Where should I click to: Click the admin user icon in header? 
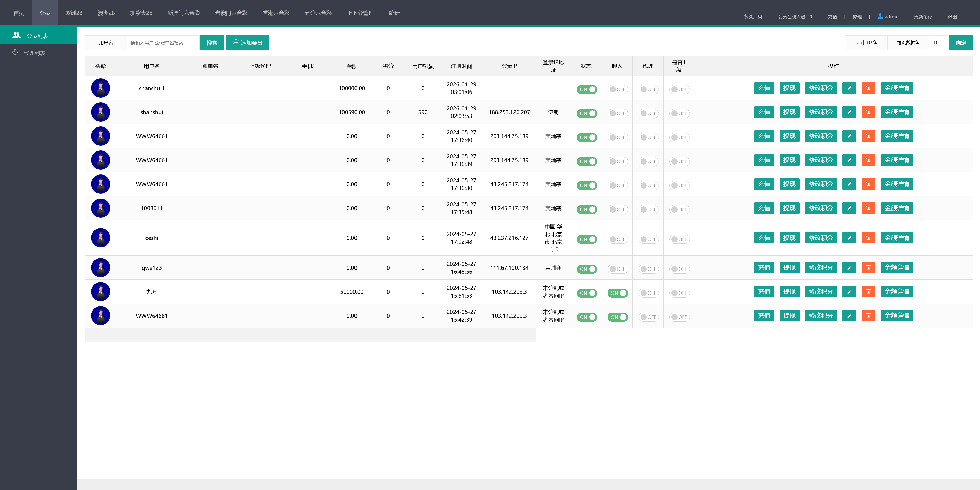pos(880,16)
